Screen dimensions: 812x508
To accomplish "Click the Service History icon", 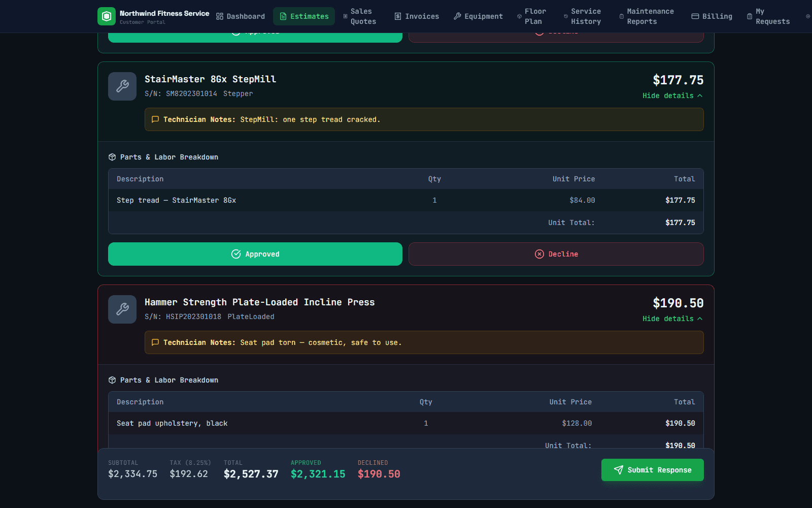I will (566, 16).
